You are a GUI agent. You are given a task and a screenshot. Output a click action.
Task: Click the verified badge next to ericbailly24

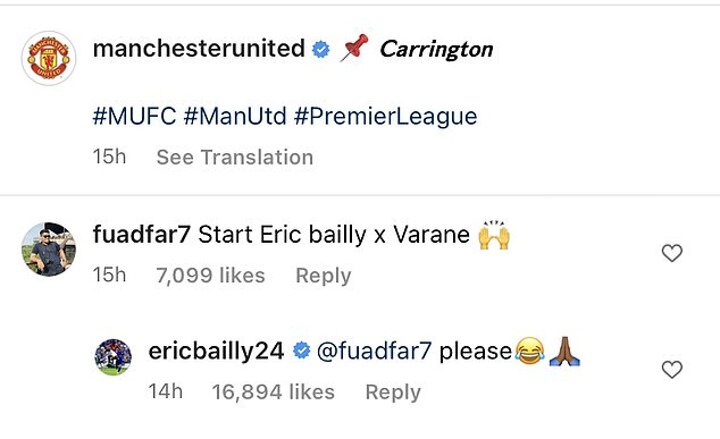click(x=300, y=351)
